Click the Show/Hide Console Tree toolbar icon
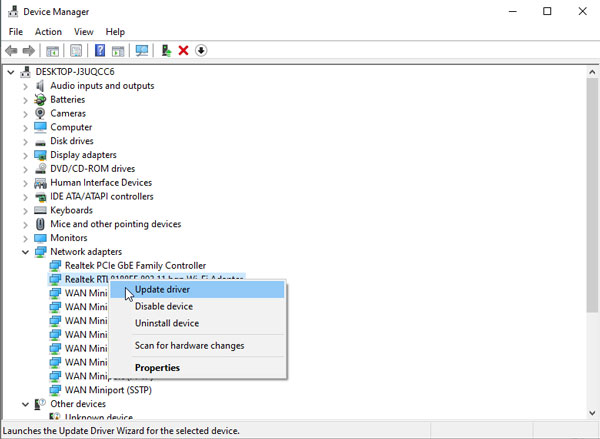 52,51
